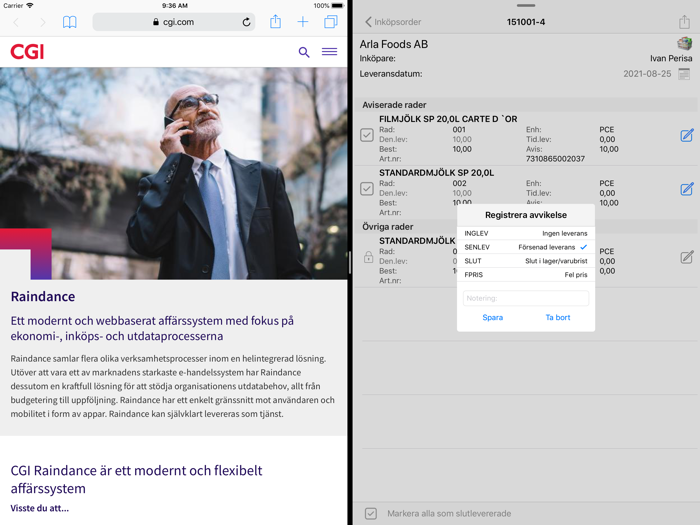Open CGI hamburger menu
Image resolution: width=700 pixels, height=525 pixels.
329,52
